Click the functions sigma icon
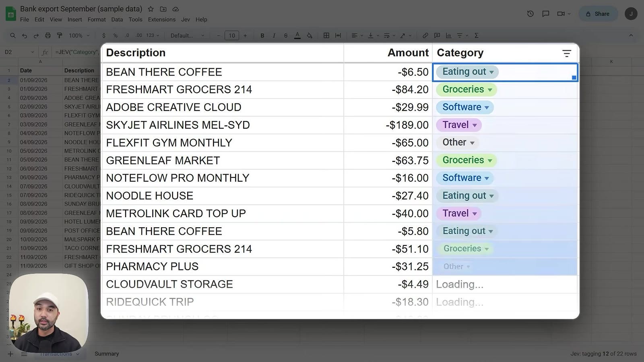Viewport: 644px width, 362px height. coord(477,35)
